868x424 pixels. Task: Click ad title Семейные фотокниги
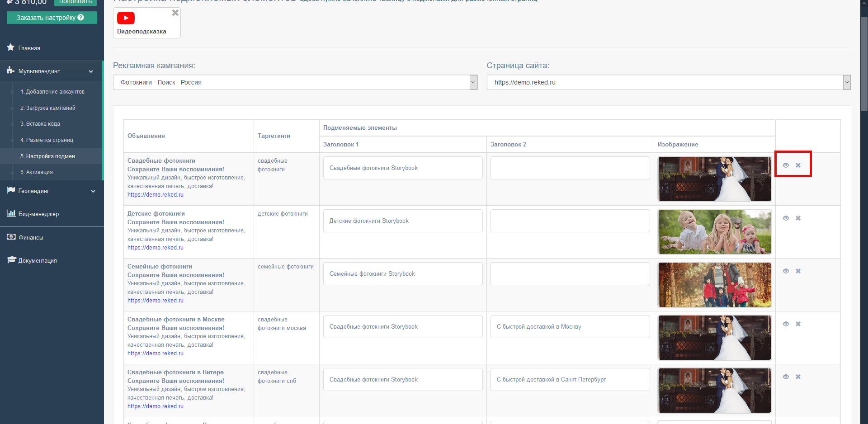[x=160, y=267]
